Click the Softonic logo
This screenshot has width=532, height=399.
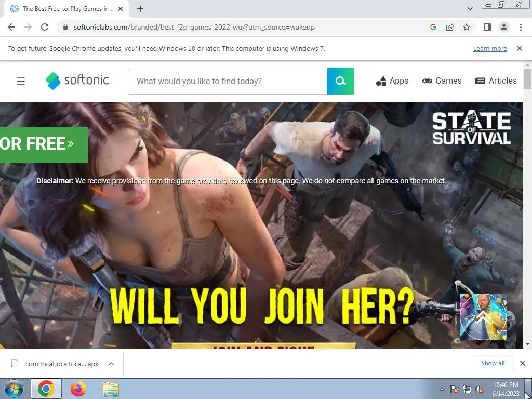tap(77, 81)
